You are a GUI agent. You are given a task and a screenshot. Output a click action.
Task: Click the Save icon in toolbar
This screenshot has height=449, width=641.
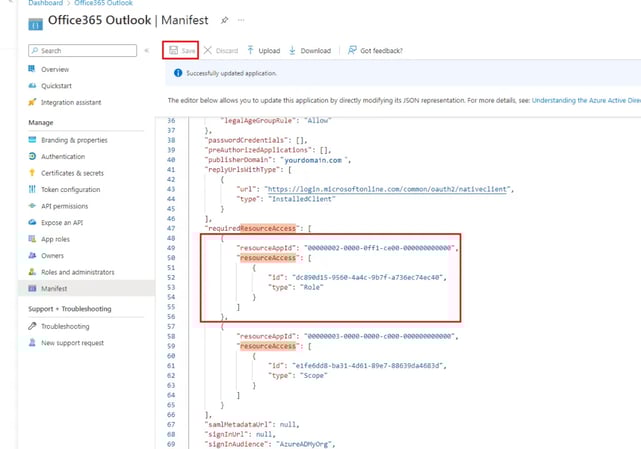[x=174, y=50]
